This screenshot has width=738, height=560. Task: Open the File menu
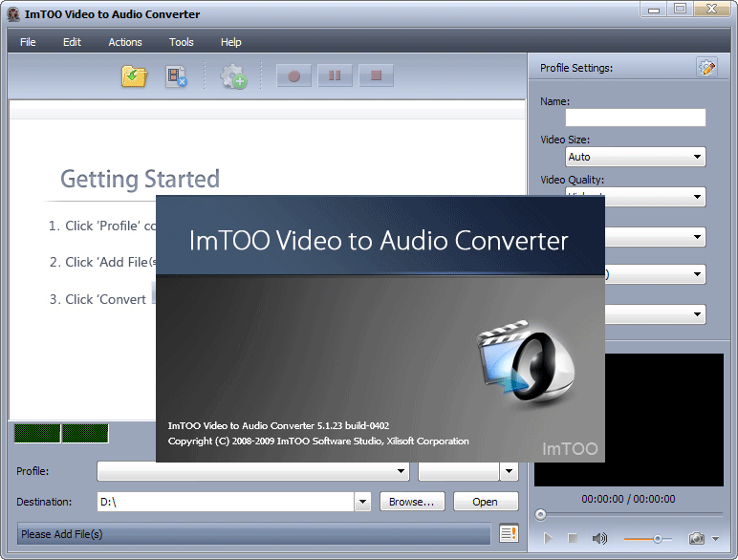pos(28,42)
